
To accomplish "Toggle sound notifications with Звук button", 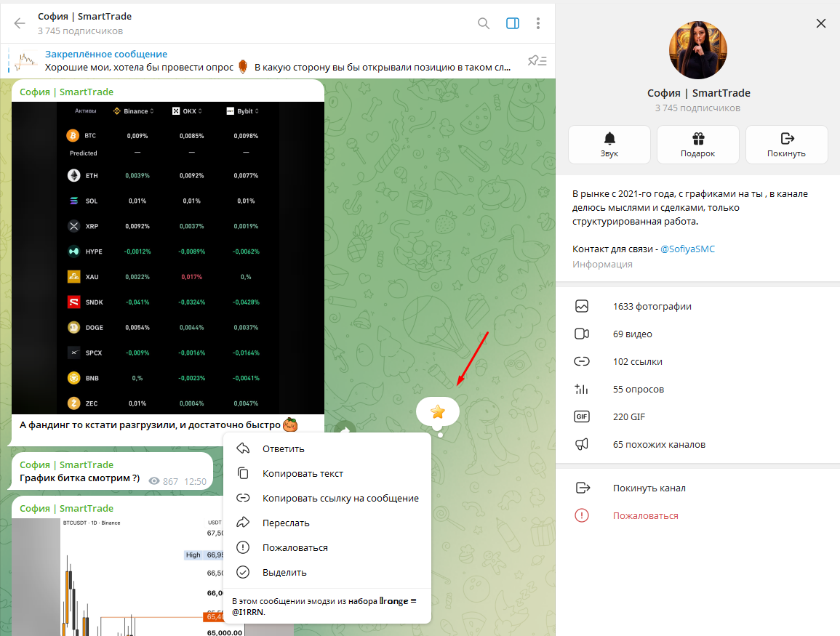I will 609,145.
